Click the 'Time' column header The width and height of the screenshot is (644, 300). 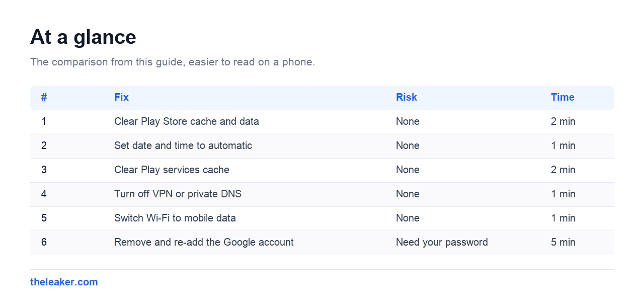pos(562,97)
